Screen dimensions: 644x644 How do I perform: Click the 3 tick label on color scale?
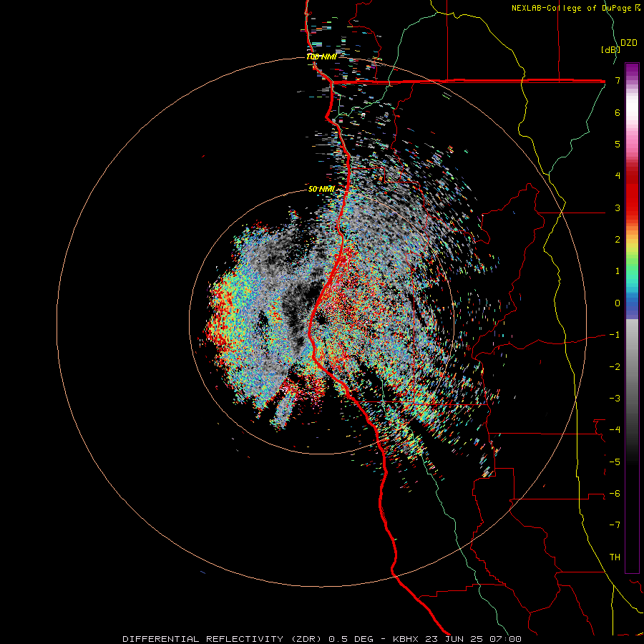click(x=618, y=208)
